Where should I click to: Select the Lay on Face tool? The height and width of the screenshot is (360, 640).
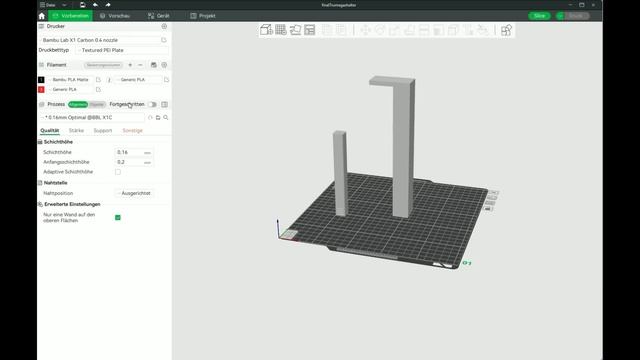[x=409, y=30]
